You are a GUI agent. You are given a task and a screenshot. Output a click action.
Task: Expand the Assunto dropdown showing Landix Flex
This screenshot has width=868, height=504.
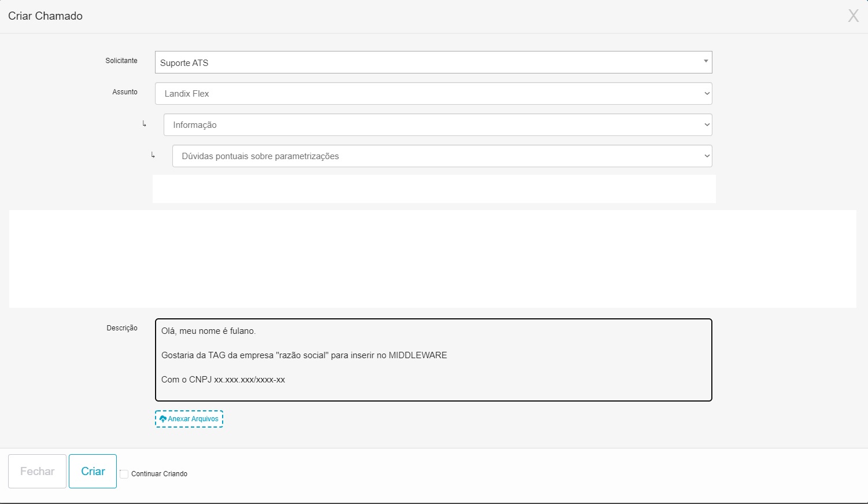pyautogui.click(x=433, y=94)
